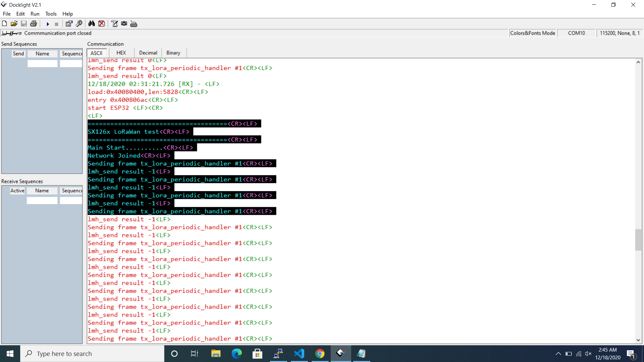Click Send in the Send Sequences panel
This screenshot has width=644, height=362.
tap(18, 54)
